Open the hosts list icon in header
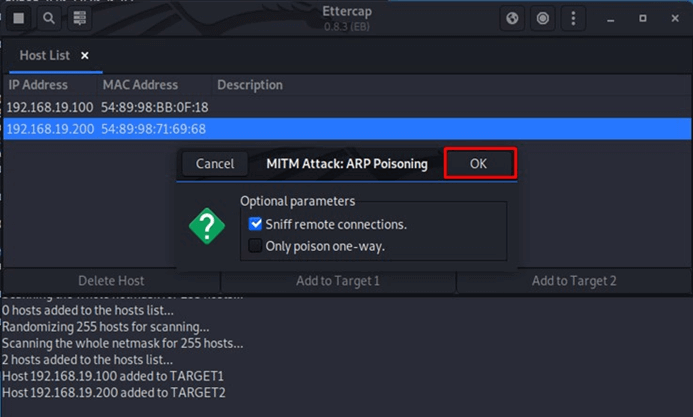 80,18
